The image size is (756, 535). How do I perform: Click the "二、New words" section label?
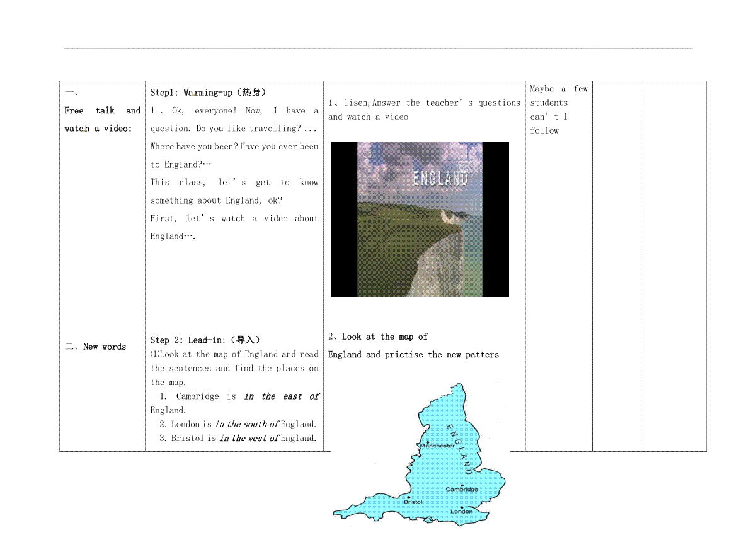point(96,347)
